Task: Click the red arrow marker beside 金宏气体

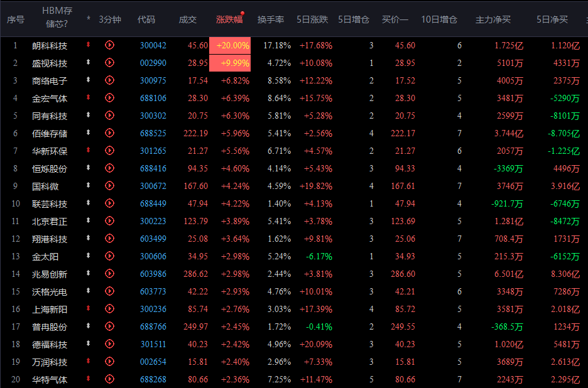Action: click(89, 98)
